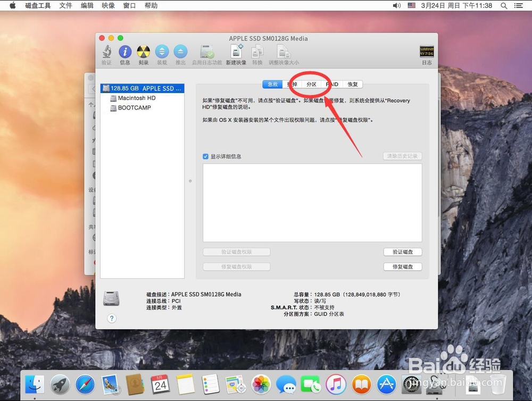Open the 帮助 (Help) menu
Image resolution: width=532 pixels, height=401 pixels.
coord(151,5)
